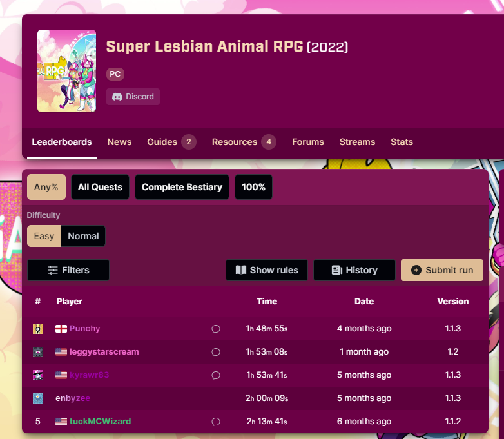The width and height of the screenshot is (504, 439).
Task: Click US flag next to leggystarscream
Action: point(61,352)
